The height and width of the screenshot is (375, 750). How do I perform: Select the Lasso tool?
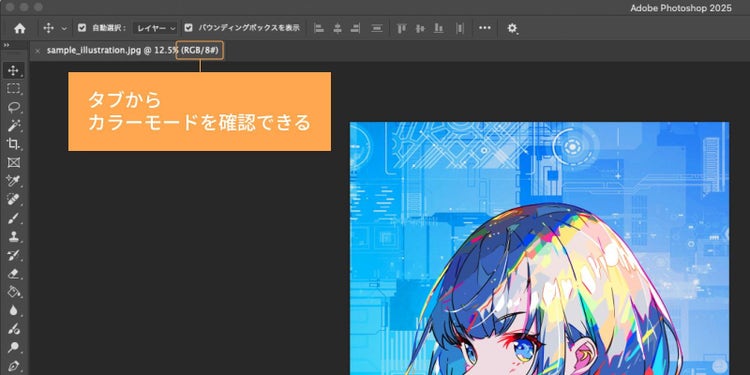13,107
